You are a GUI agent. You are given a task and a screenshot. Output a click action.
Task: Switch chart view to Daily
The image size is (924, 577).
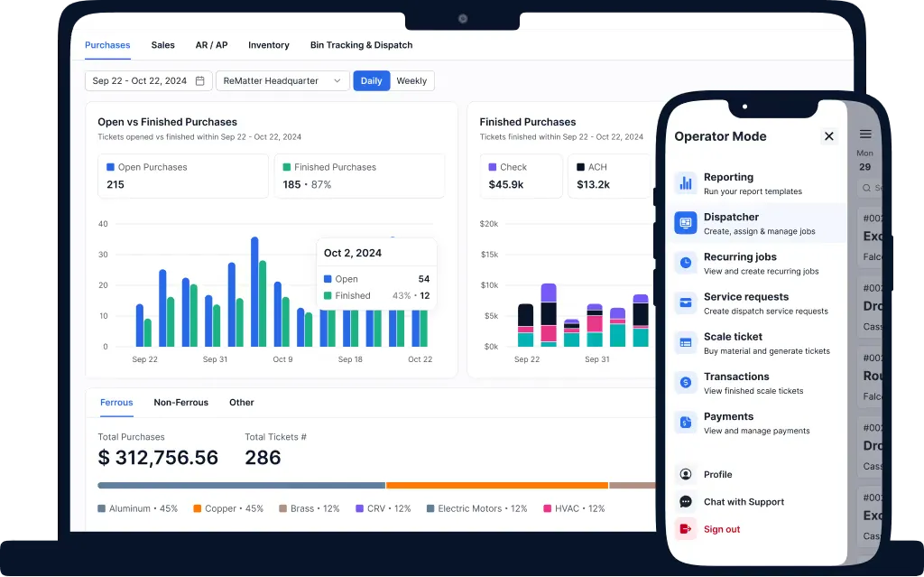371,81
